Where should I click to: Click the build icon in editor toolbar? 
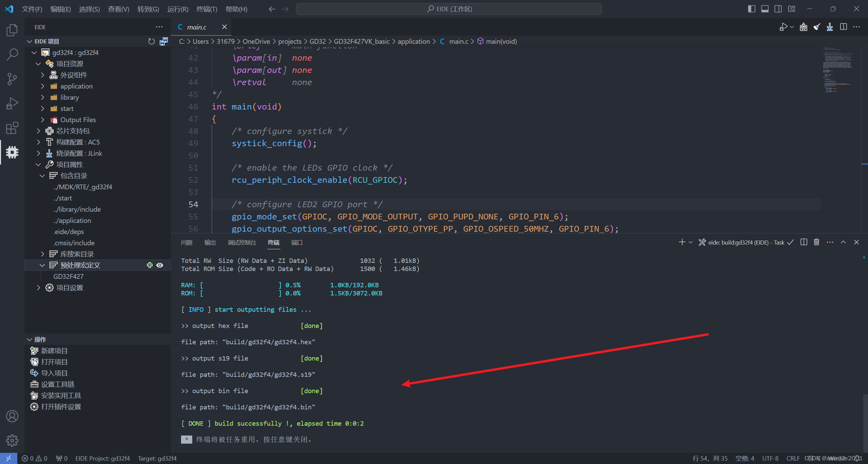click(804, 27)
